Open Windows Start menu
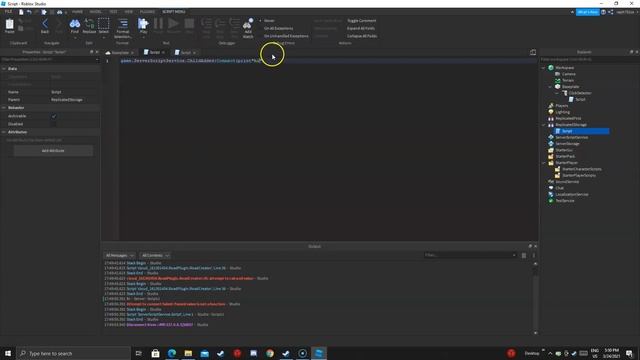 tap(8, 353)
